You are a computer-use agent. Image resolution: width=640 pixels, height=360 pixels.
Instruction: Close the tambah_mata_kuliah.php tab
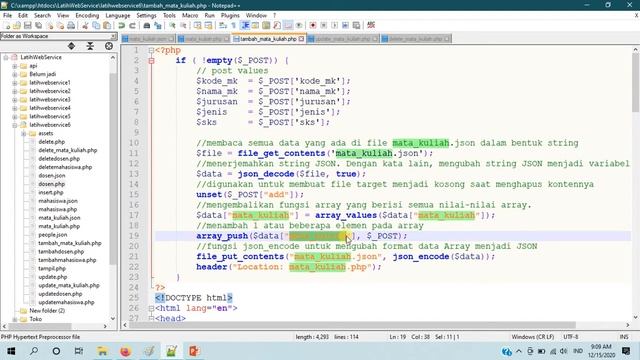pos(301,39)
